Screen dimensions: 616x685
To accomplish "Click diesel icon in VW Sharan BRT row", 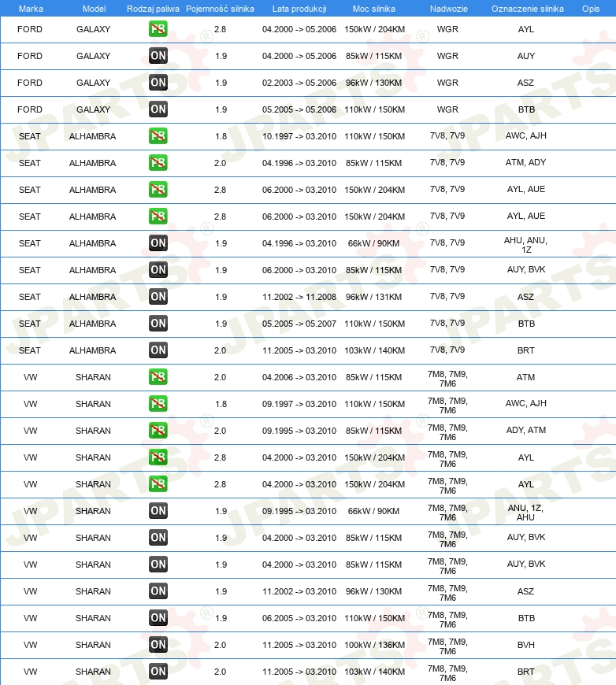I will pos(158,672).
